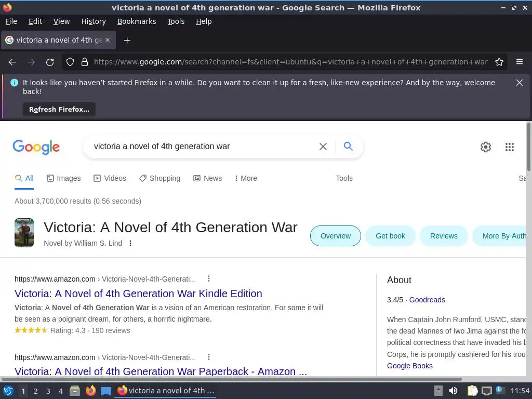The image size is (532, 399).
Task: View site security padlock info
Action: (85, 62)
